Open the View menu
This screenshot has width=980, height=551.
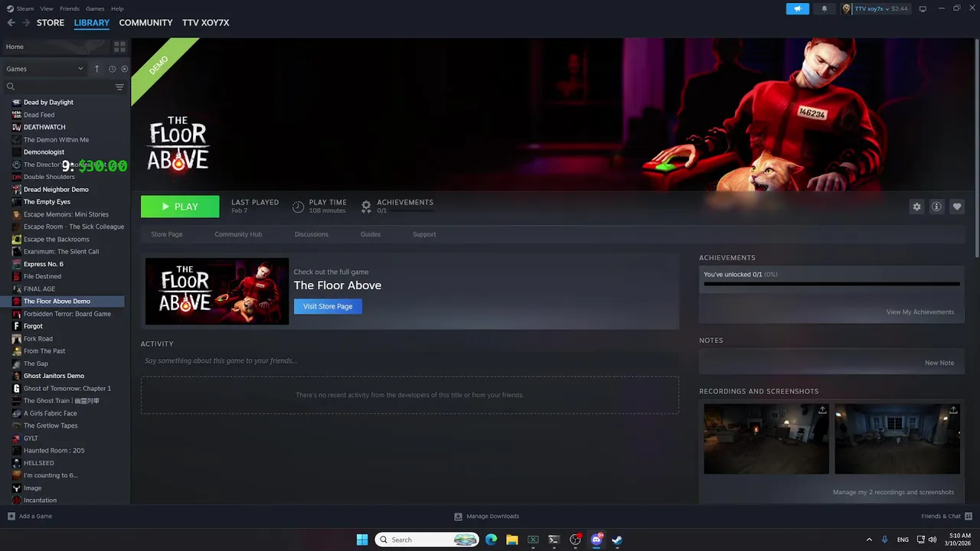47,8
